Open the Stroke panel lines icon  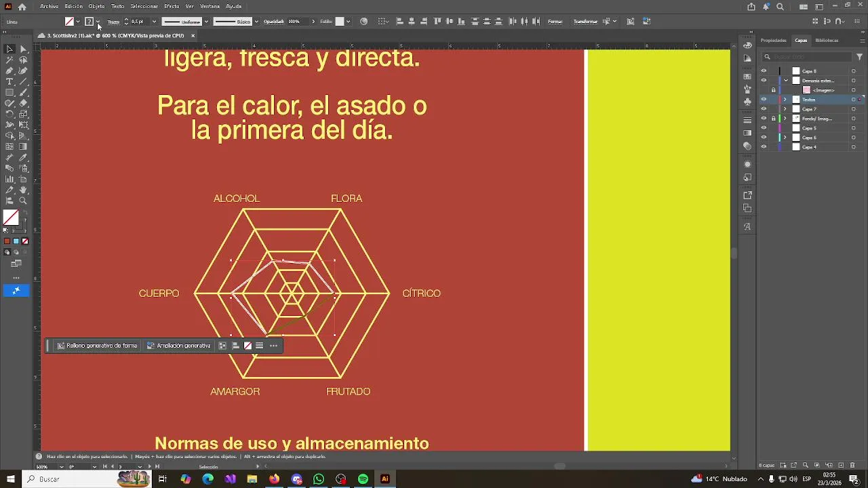747,121
